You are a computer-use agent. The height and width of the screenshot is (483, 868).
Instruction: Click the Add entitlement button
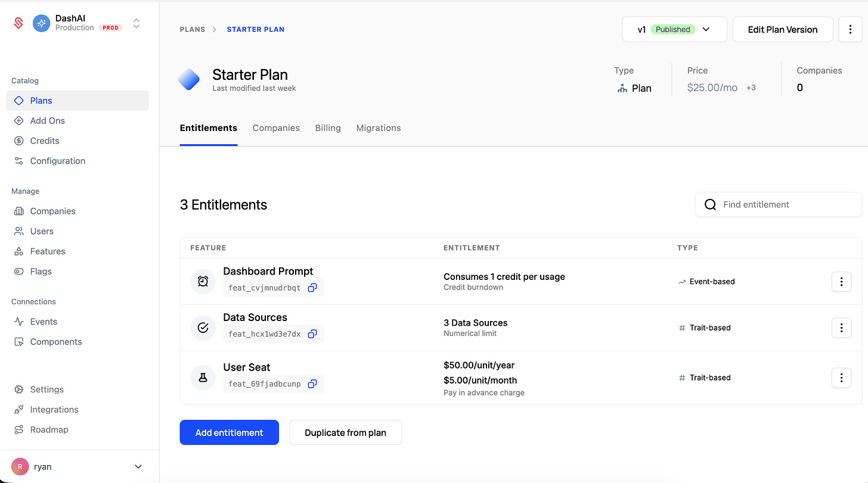[x=229, y=432]
